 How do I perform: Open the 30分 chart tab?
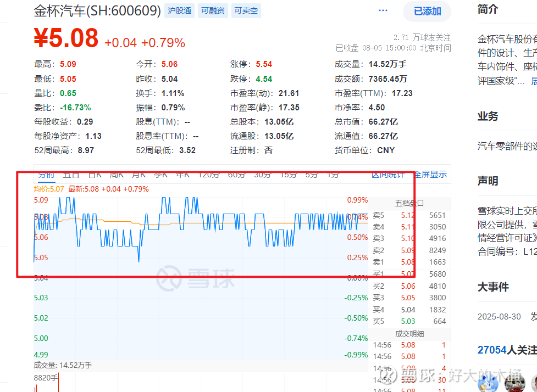[x=263, y=175]
